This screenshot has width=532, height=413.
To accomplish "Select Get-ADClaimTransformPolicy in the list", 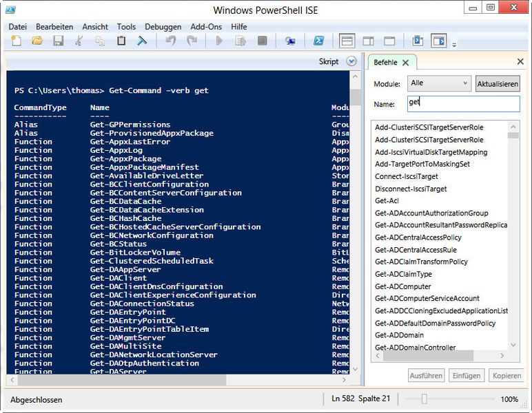I will [421, 262].
